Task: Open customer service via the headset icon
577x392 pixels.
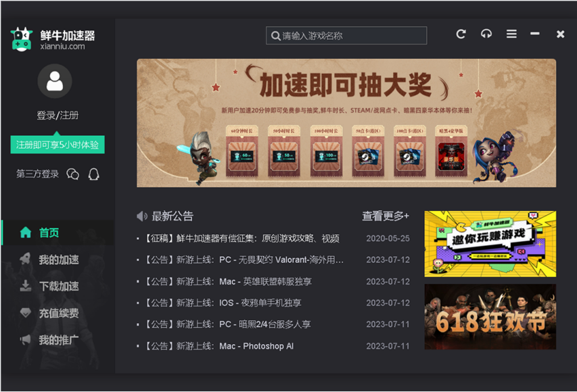Action: click(487, 34)
